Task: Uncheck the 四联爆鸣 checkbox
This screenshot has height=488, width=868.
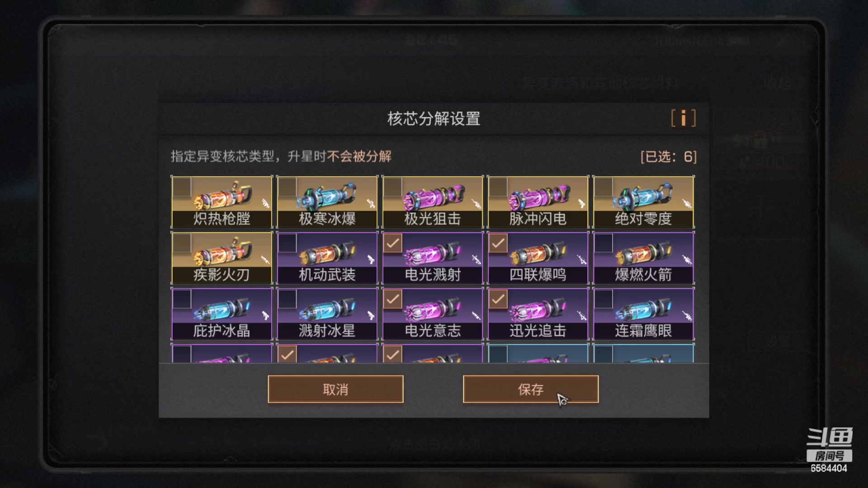Action: (498, 243)
